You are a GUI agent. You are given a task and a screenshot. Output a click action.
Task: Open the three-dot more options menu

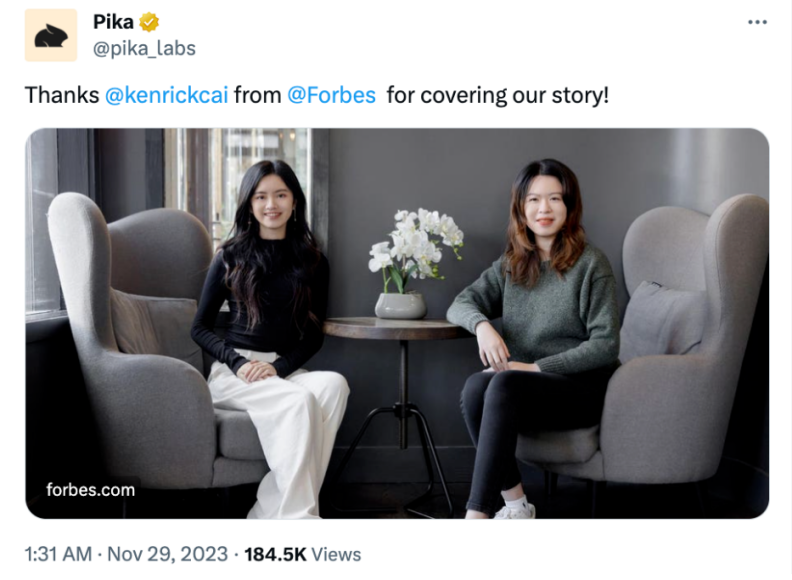(757, 22)
